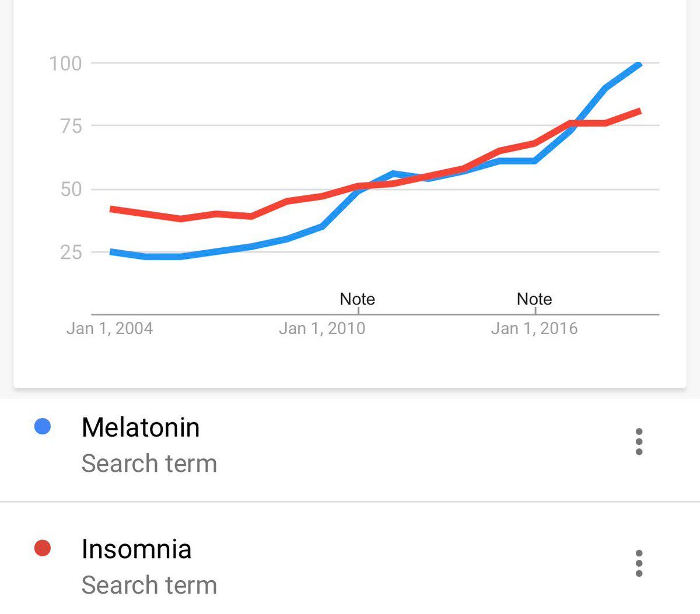This screenshot has height=614, width=700.
Task: Click the 50 y-axis label
Action: pyautogui.click(x=71, y=190)
